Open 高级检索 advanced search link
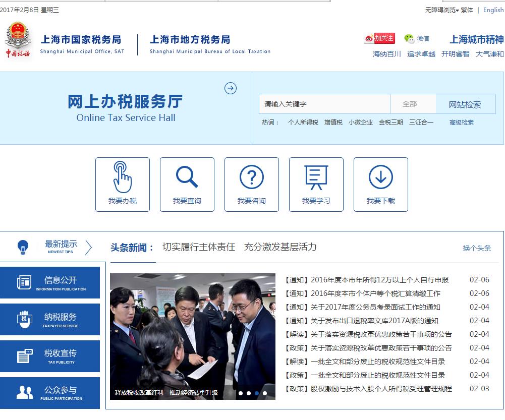This screenshot has height=420, width=505. [x=462, y=123]
